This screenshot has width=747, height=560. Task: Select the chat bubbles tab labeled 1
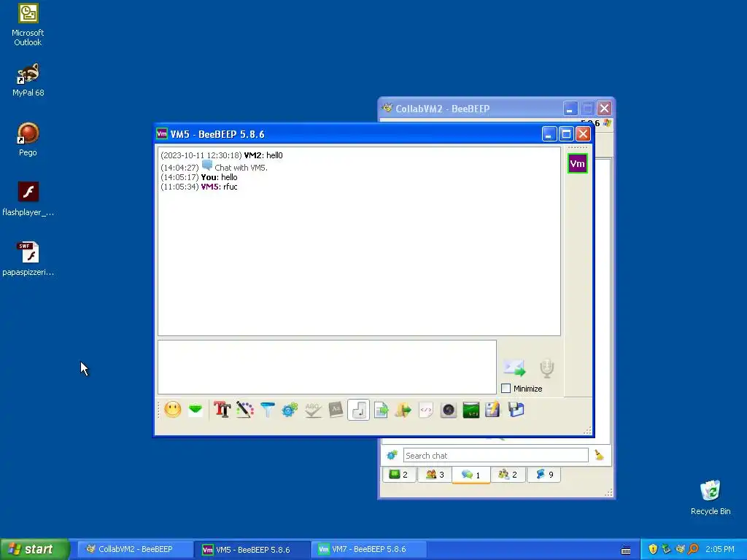(471, 475)
